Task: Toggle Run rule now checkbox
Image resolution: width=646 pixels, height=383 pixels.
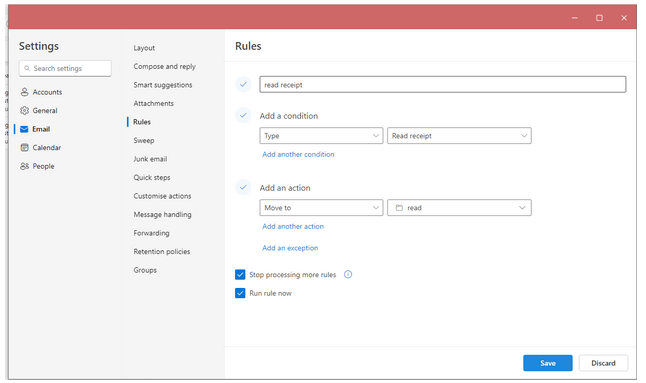Action: coord(240,293)
